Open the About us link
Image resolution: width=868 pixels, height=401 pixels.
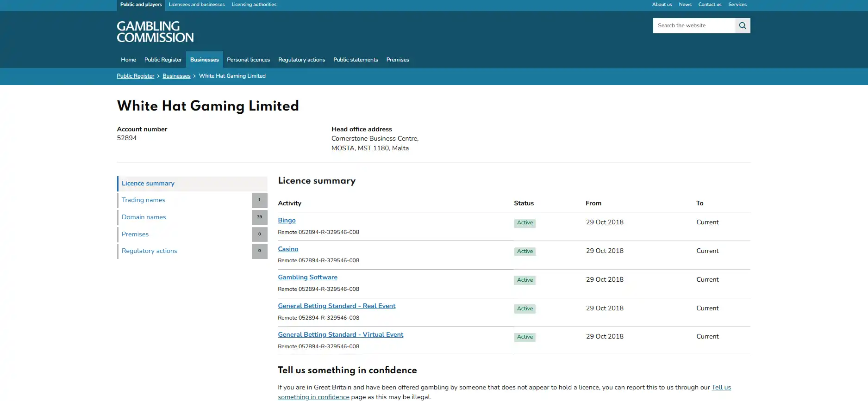tap(662, 5)
